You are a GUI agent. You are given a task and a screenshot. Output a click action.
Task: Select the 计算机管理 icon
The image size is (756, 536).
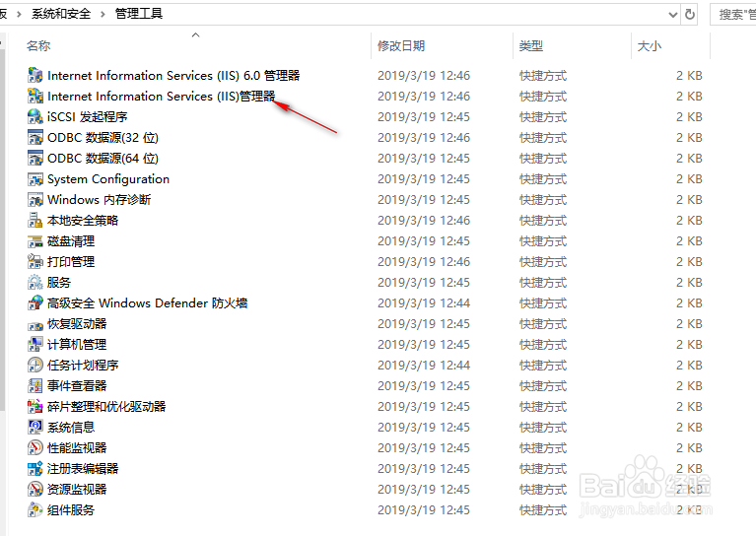point(35,345)
